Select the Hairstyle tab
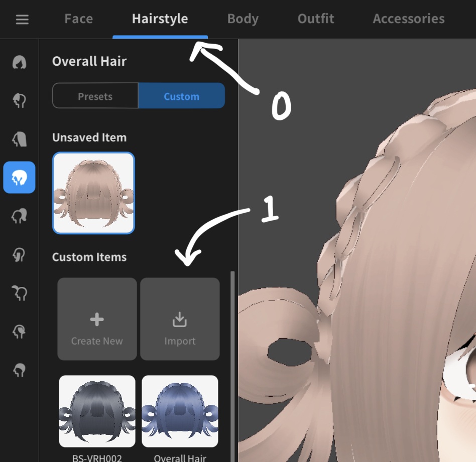 coord(160,19)
